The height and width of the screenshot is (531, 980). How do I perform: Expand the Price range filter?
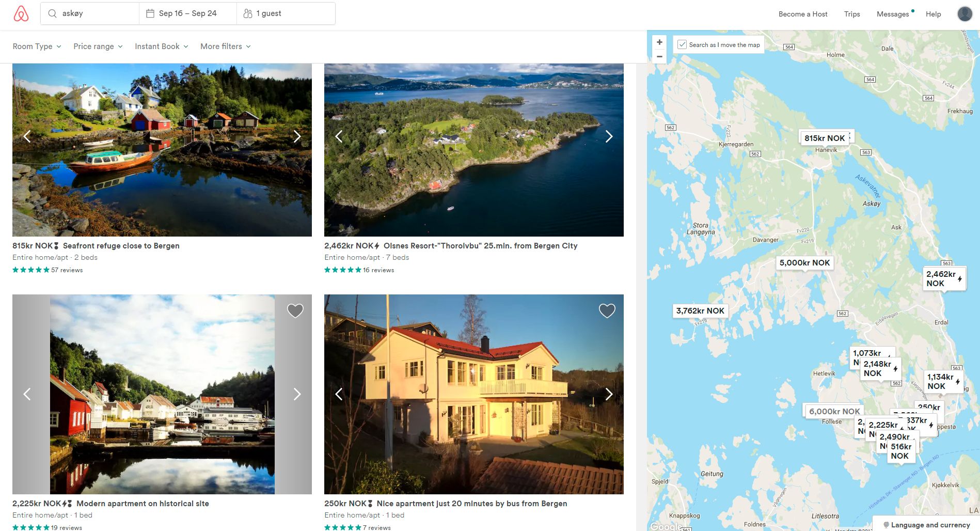[98, 46]
